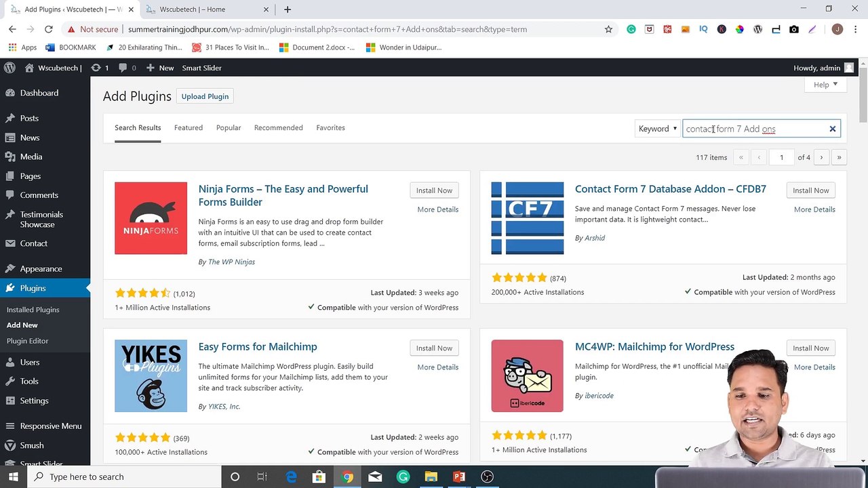Viewport: 868px width, 488px height.
Task: Install the Ninja Forms plugin
Action: pyautogui.click(x=434, y=190)
